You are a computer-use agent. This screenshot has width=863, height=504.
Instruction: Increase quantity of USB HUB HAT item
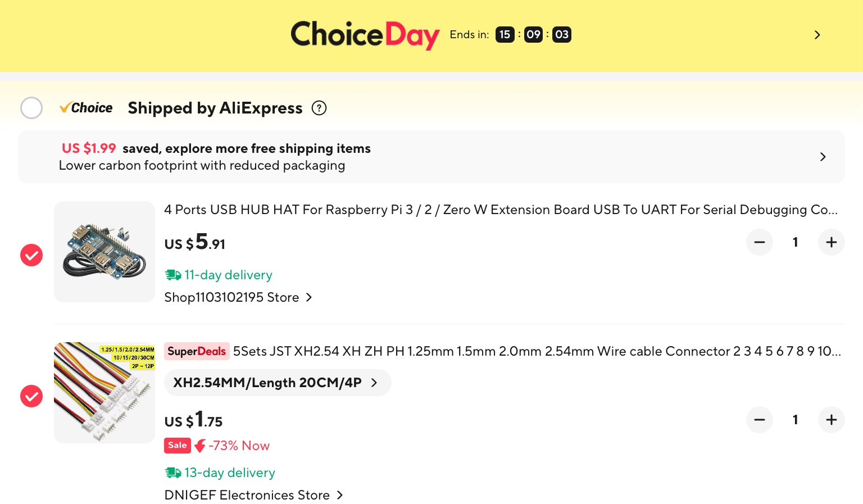pos(832,242)
